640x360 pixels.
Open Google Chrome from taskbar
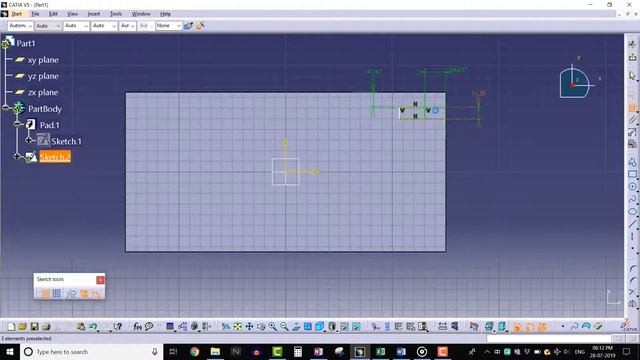click(195, 351)
